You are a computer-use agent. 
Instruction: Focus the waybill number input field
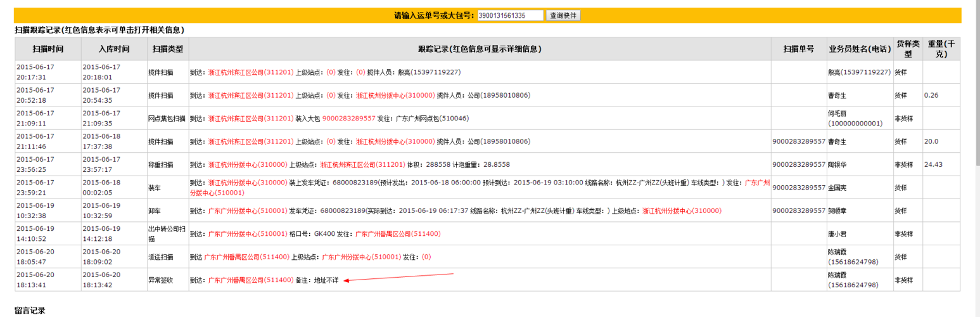(x=511, y=15)
